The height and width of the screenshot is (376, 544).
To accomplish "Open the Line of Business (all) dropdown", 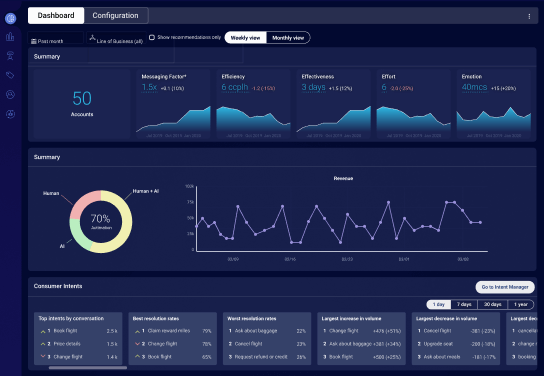I will pos(116,38).
